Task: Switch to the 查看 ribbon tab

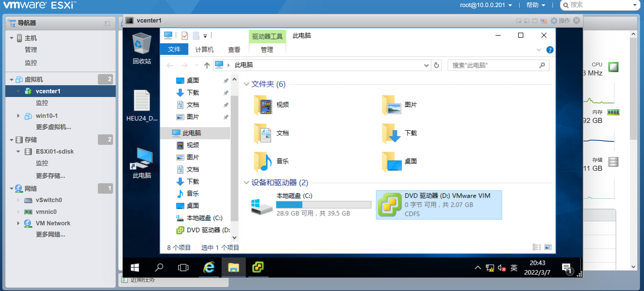Action: [234, 50]
